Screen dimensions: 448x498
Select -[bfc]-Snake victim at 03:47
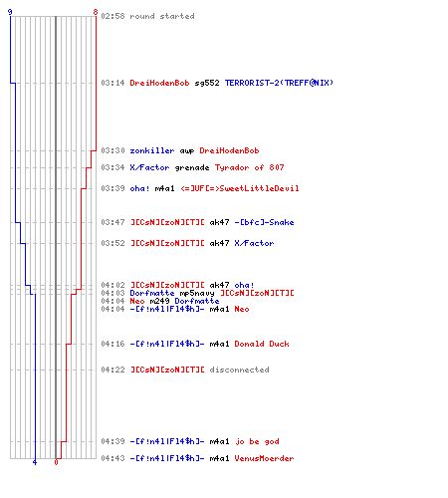tap(264, 222)
